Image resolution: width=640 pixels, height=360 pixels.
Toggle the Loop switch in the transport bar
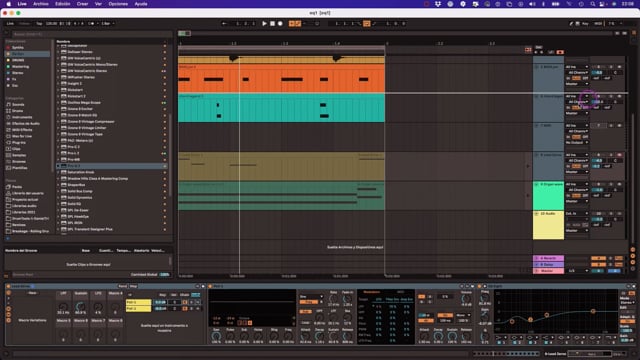367,24
